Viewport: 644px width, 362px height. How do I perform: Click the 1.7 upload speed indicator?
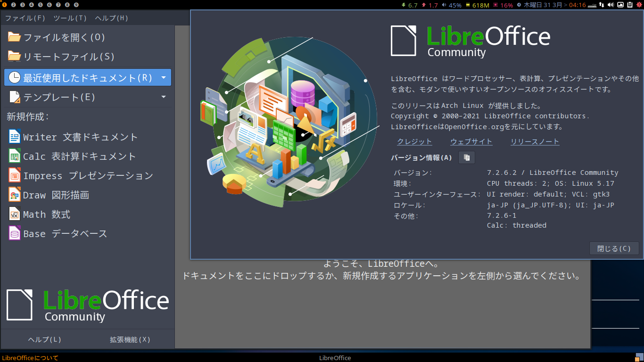433,5
